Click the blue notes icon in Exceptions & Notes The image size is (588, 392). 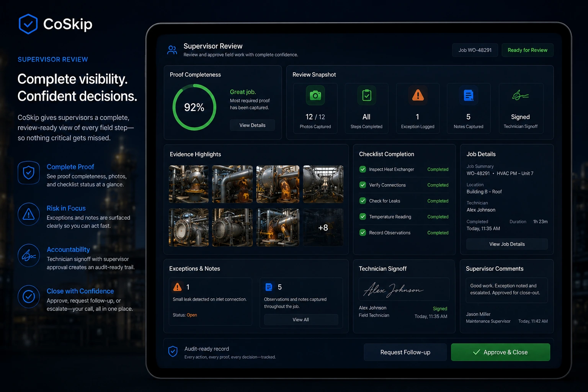(x=269, y=287)
